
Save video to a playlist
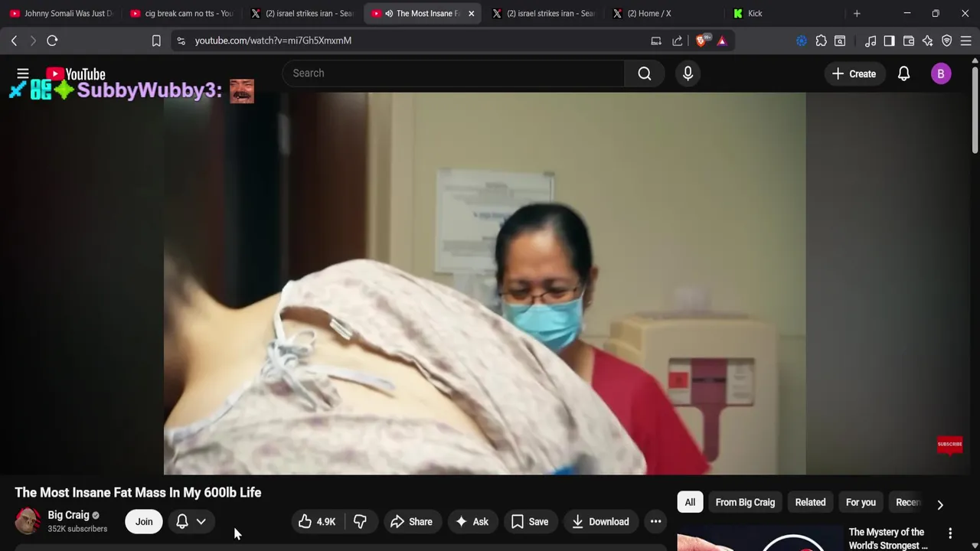click(530, 522)
